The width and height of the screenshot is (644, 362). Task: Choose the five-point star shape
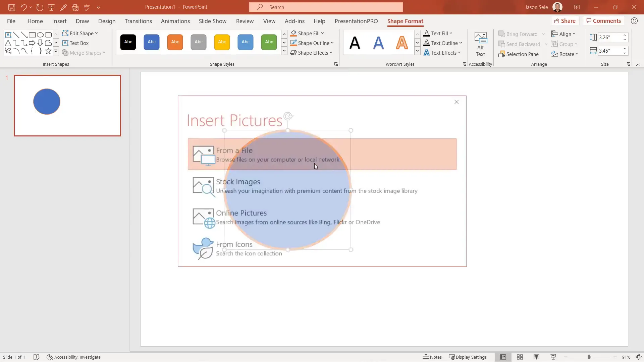coord(48,51)
